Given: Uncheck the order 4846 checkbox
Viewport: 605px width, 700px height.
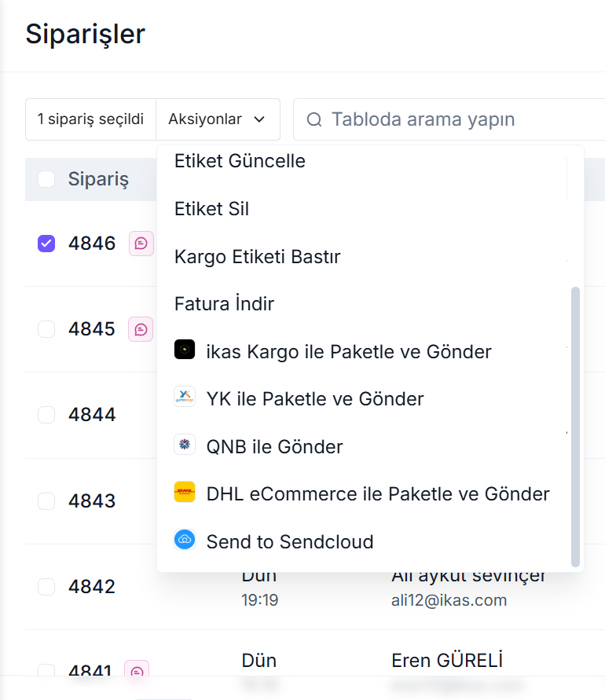Looking at the screenshot, I should tap(46, 244).
